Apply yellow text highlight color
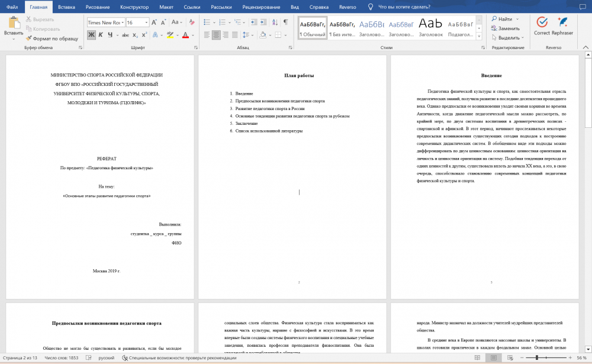Viewport: 592px width, 364px height. tap(170, 35)
